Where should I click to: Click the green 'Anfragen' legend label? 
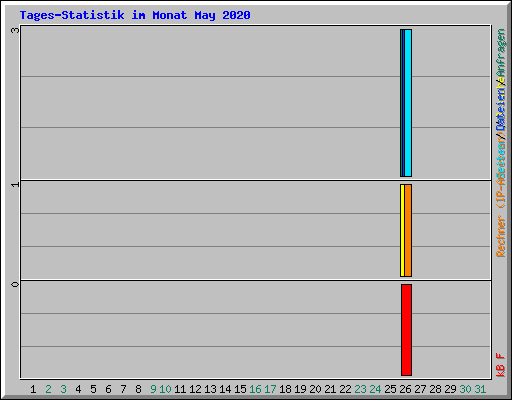pyautogui.click(x=501, y=53)
